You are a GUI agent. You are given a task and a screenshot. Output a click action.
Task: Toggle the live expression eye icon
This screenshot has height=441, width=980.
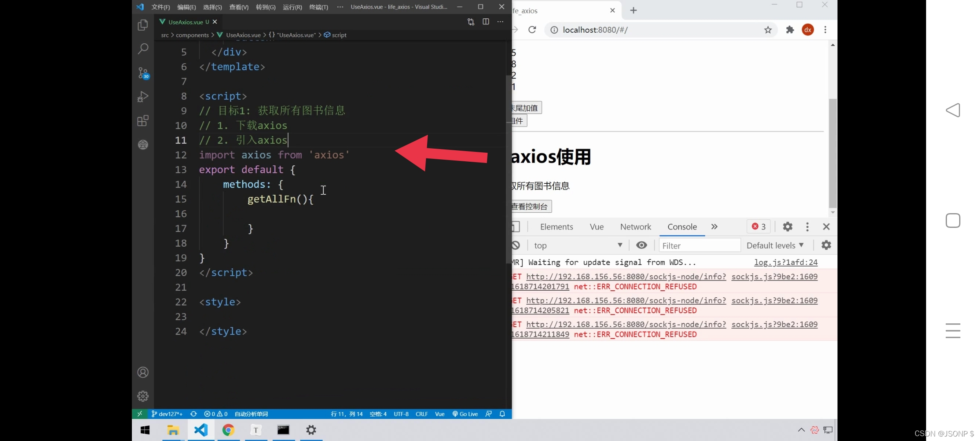pos(641,245)
